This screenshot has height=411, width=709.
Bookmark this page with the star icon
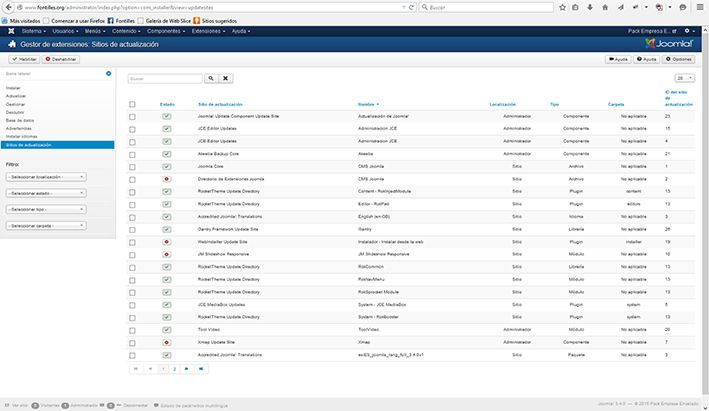pyautogui.click(x=562, y=7)
